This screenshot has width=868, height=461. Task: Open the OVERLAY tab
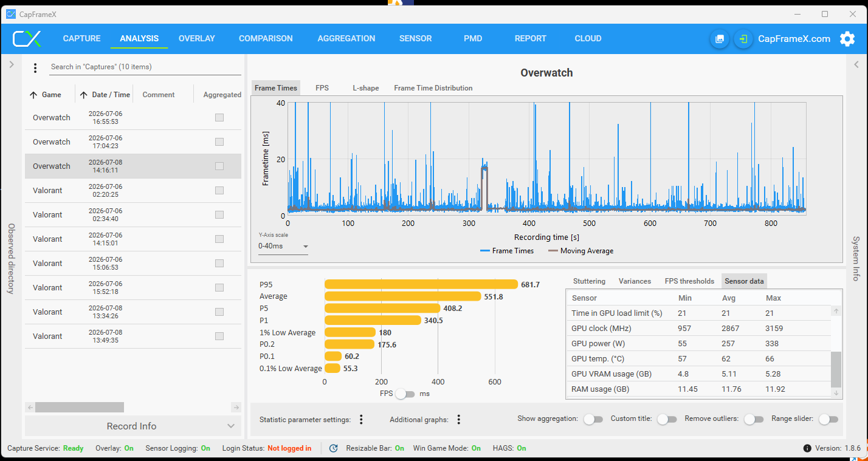tap(197, 38)
